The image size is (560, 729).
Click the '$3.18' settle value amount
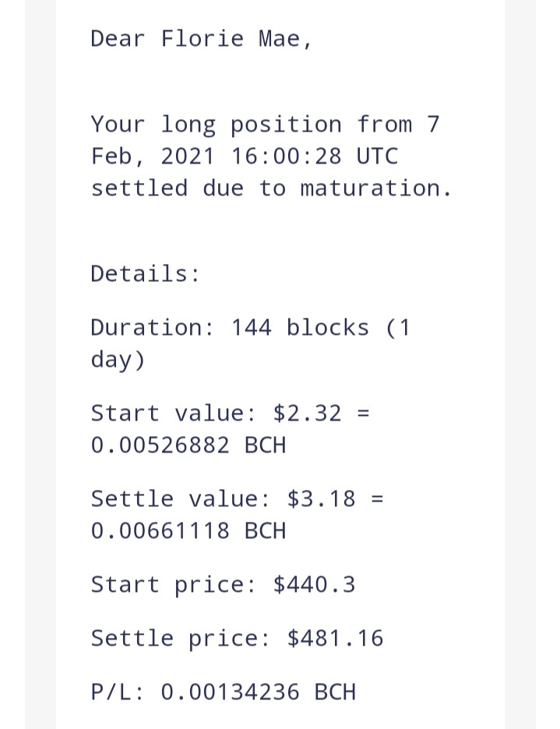click(322, 499)
